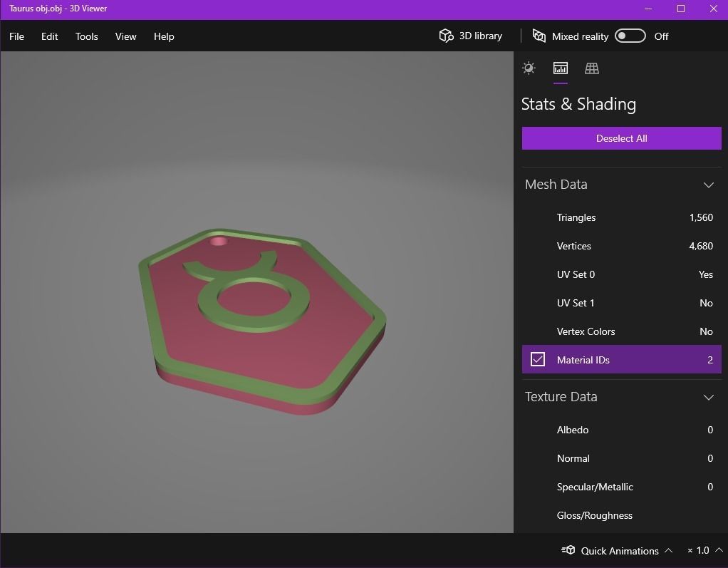The image size is (728, 568).
Task: Uncheck the Material IDs checkbox
Action: point(538,359)
